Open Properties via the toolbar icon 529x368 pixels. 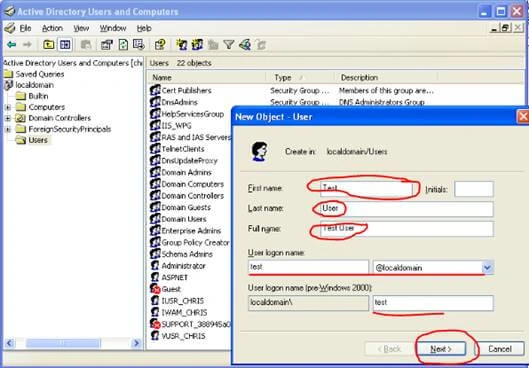[107, 45]
